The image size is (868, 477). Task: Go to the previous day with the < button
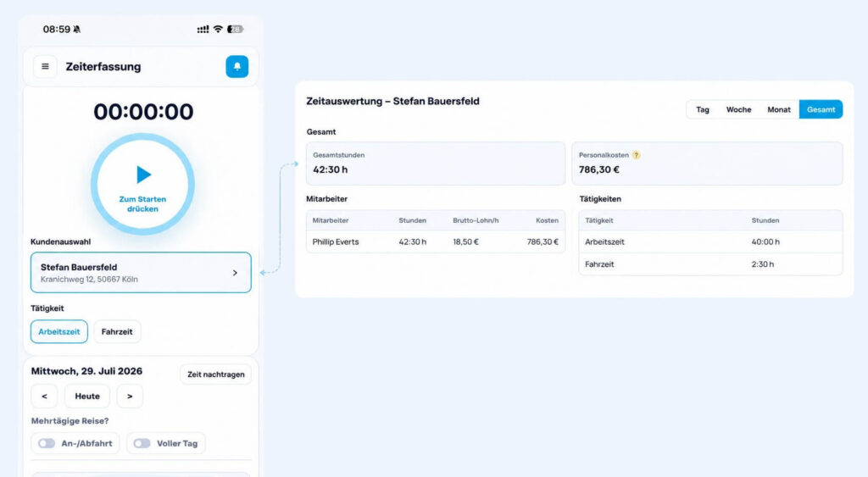tap(45, 397)
